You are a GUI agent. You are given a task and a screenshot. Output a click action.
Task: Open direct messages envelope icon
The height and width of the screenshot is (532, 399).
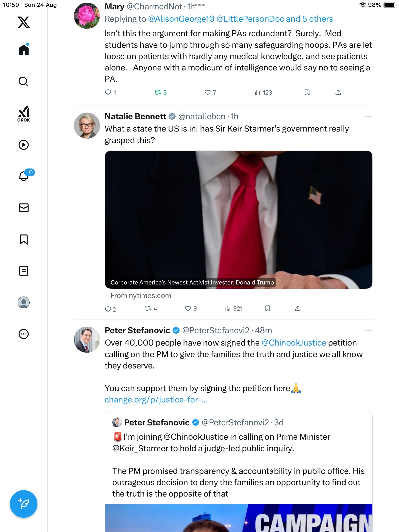pos(24,208)
